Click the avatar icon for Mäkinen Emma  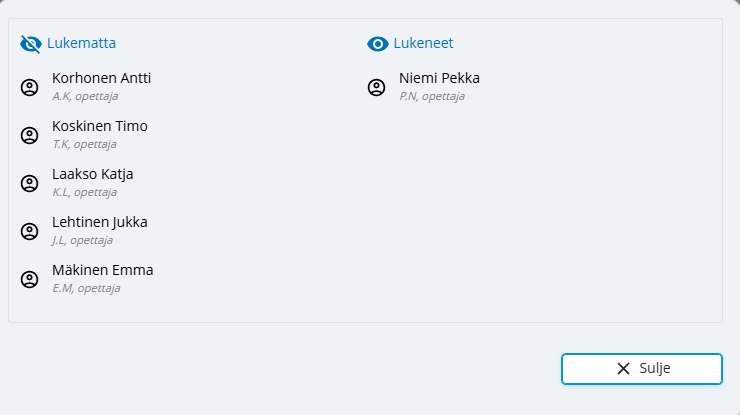click(30, 279)
